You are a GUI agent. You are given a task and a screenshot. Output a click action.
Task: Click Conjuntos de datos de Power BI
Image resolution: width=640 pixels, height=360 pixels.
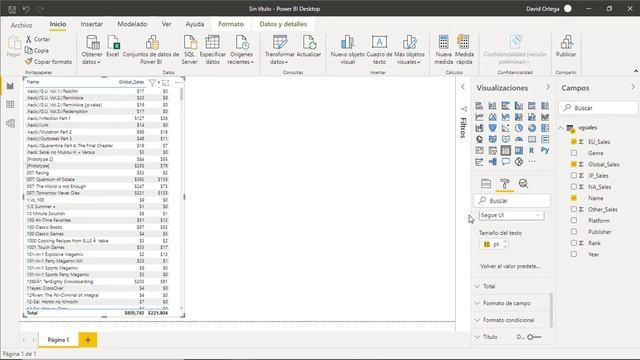(151, 50)
